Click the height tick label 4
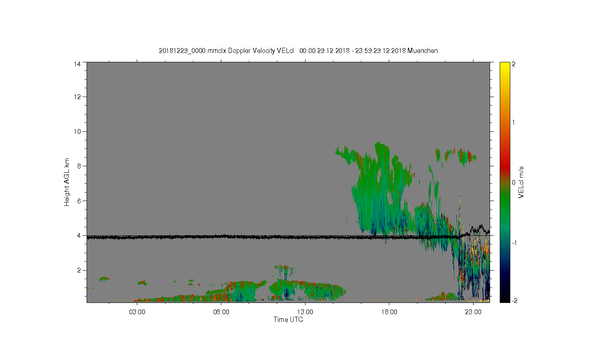 tap(79, 235)
